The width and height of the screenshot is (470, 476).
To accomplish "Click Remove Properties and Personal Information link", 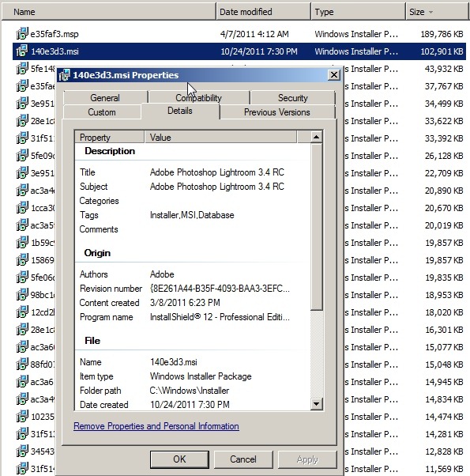I will coord(156,426).
